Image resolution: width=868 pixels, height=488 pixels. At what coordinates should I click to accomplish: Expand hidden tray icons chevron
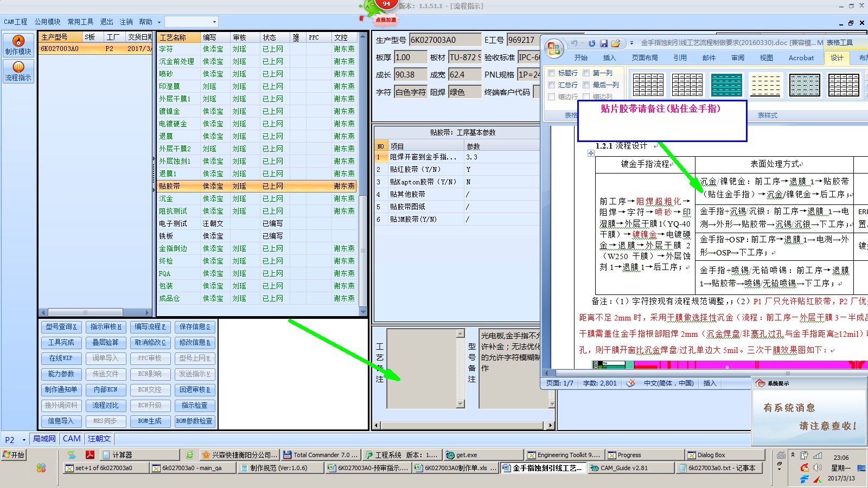pos(793,455)
